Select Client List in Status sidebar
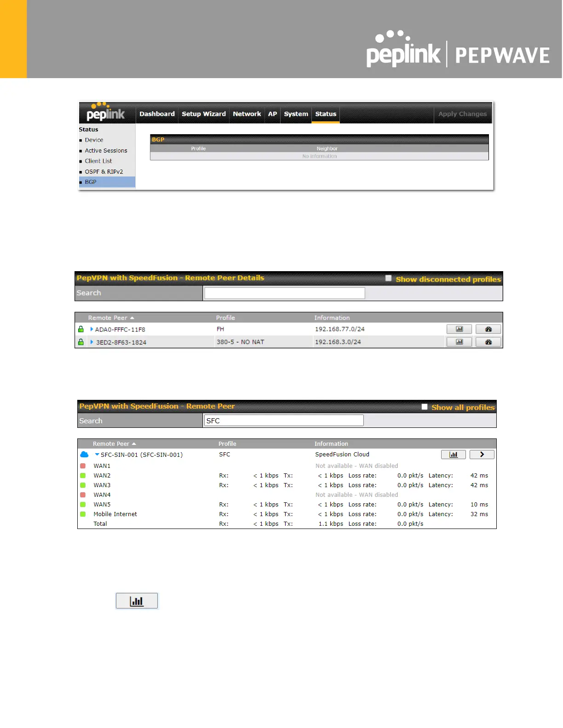The image size is (563, 728). point(98,161)
